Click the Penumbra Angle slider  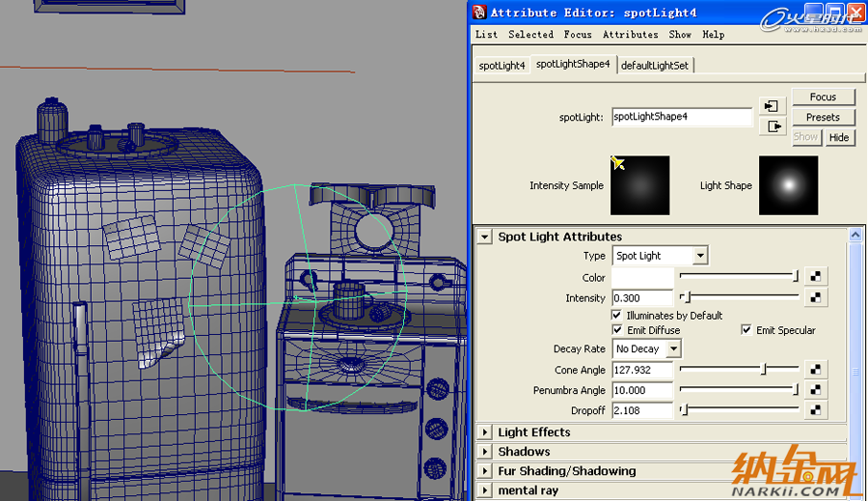[x=739, y=389]
